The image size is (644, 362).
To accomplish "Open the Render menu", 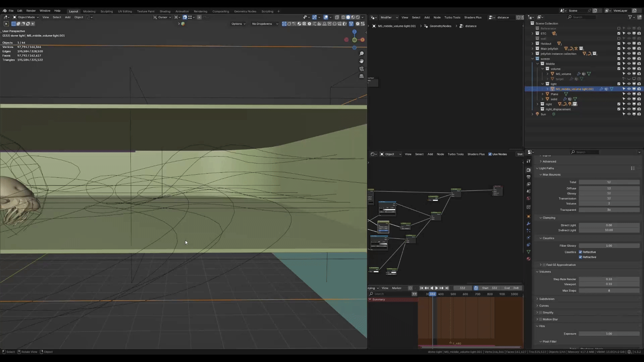I will pos(31,11).
